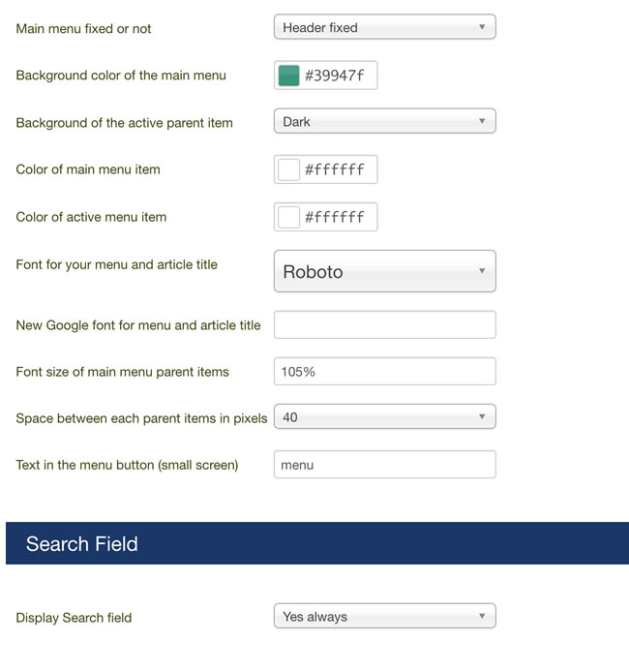
Task: Click the main menu item white swatch
Action: 288,169
